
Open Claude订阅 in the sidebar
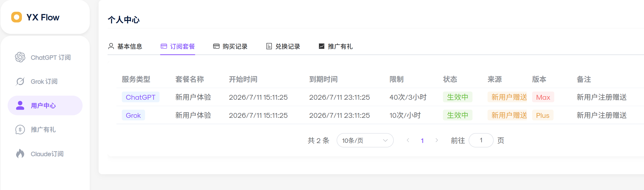45,154
